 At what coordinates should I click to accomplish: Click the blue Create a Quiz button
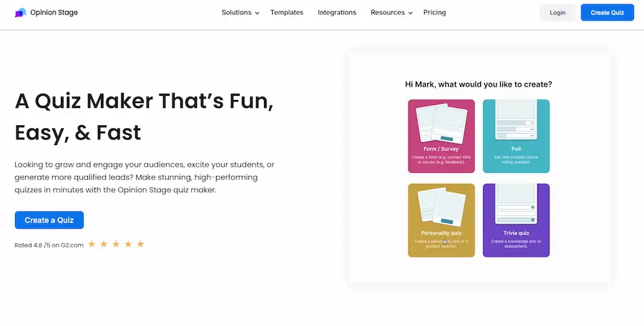[x=49, y=220]
